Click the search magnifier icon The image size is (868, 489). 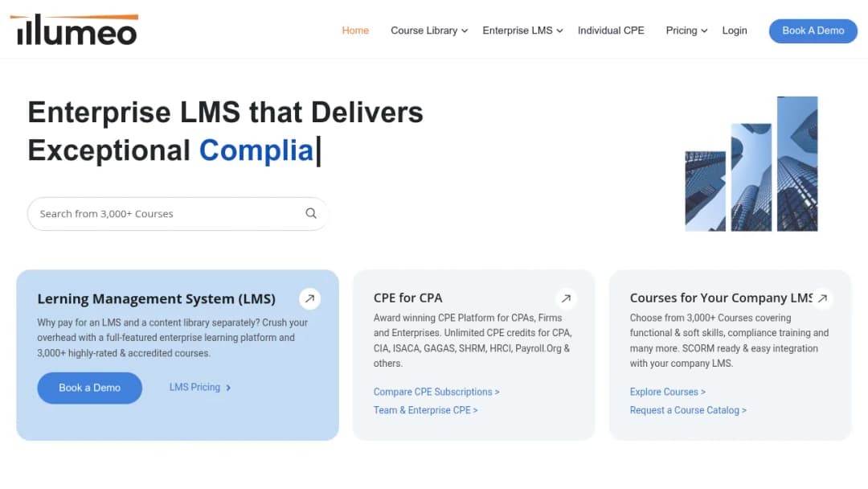(311, 213)
